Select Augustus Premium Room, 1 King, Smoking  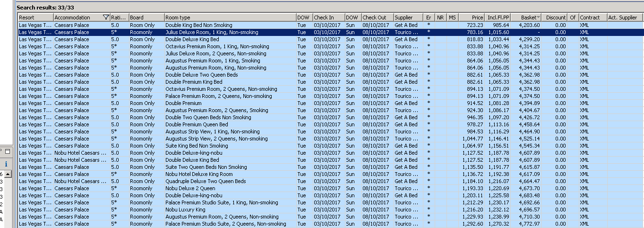331,61
